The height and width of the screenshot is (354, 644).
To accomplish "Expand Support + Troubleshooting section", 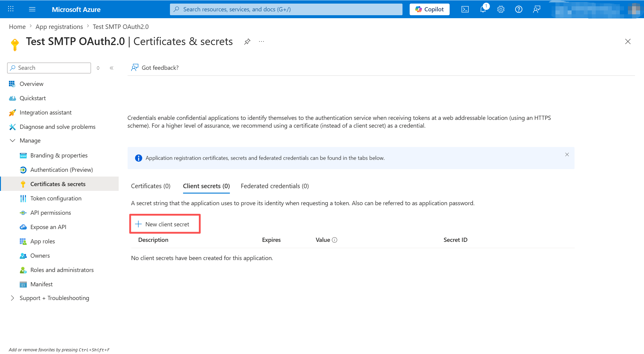I will pyautogui.click(x=13, y=298).
